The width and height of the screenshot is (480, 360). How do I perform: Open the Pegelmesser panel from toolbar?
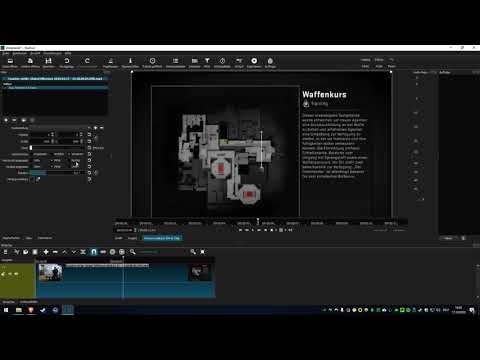111,62
